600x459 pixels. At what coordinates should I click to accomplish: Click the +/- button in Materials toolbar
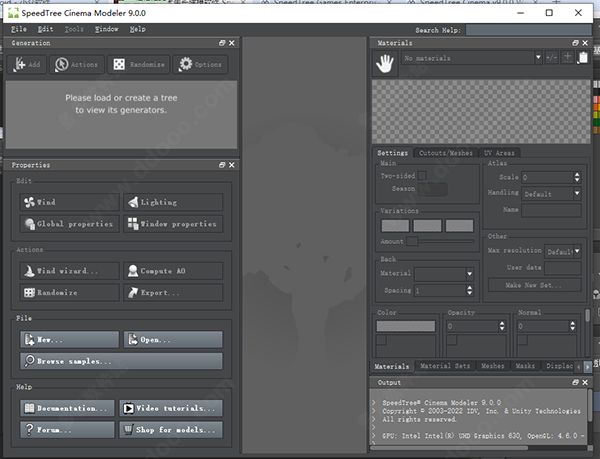coord(551,58)
